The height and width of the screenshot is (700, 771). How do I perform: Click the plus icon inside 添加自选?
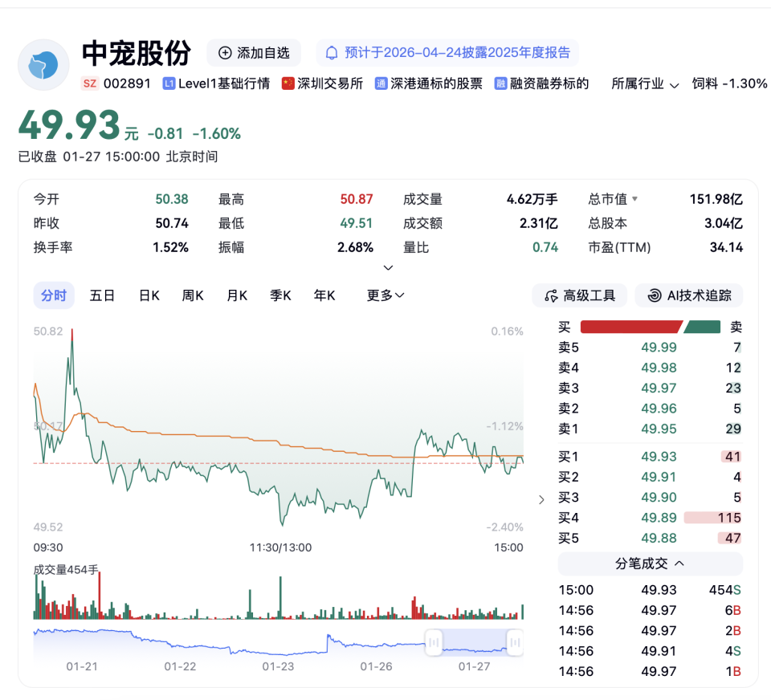click(225, 53)
